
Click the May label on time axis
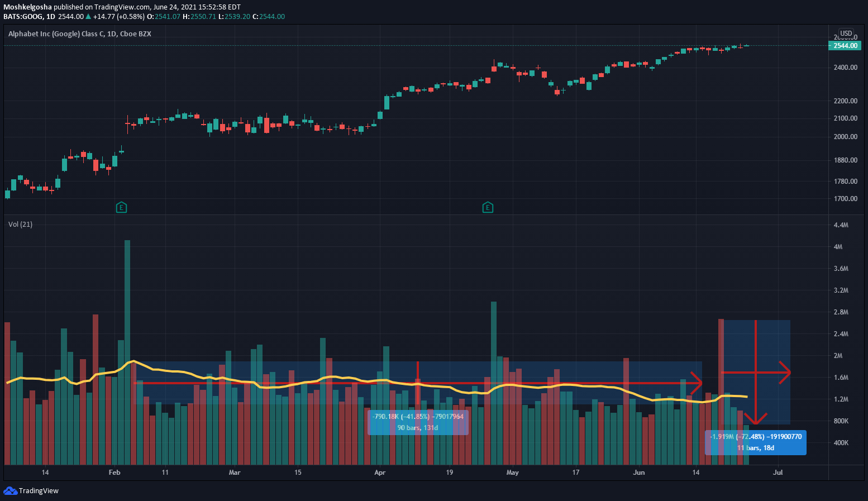point(512,473)
